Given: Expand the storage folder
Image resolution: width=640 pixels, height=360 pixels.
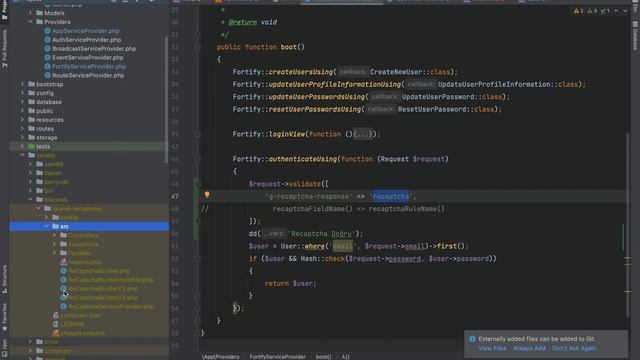Looking at the screenshot, I should pos(22,138).
